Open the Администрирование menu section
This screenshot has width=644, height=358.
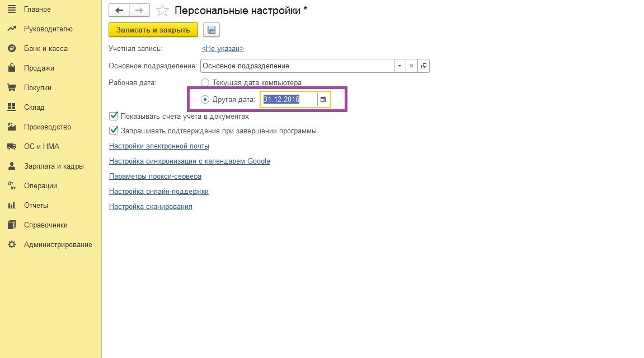(x=58, y=245)
